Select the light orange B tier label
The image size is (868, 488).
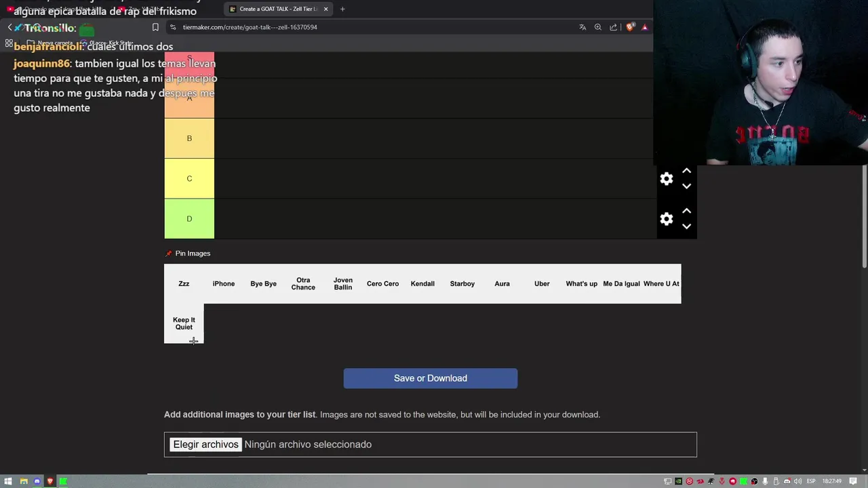pos(189,138)
